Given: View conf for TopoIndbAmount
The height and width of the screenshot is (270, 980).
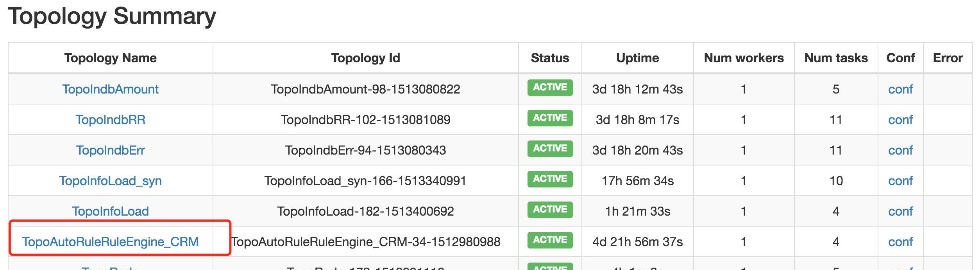Looking at the screenshot, I should pyautogui.click(x=900, y=89).
